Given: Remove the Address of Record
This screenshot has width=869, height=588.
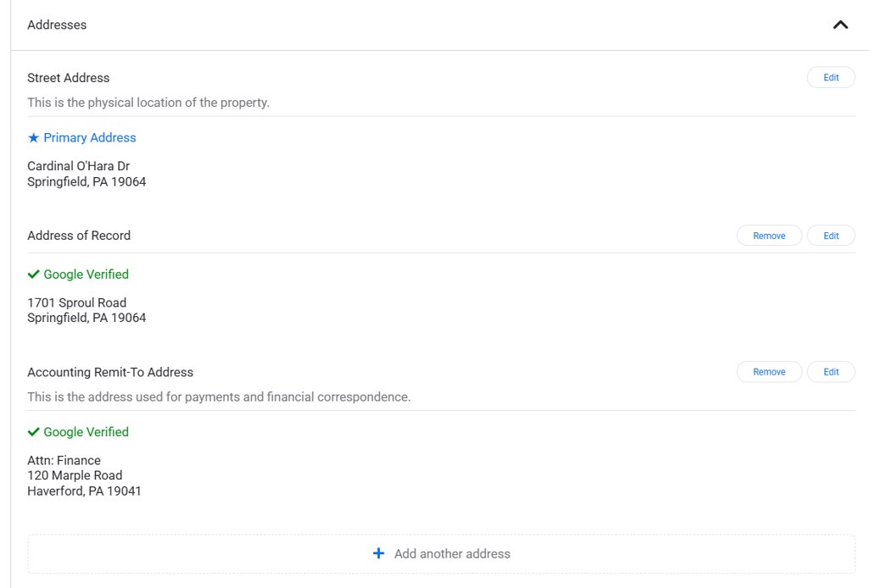Looking at the screenshot, I should (769, 236).
